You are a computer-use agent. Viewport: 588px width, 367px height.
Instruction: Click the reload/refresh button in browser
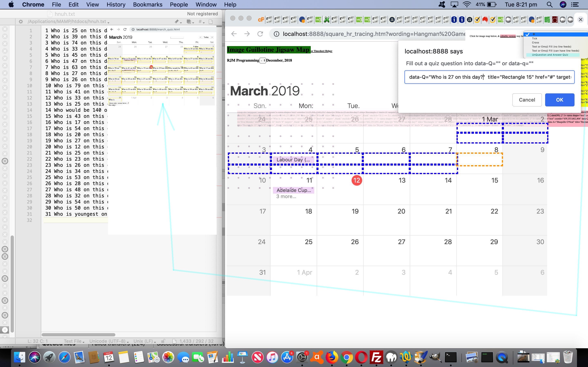tap(260, 34)
